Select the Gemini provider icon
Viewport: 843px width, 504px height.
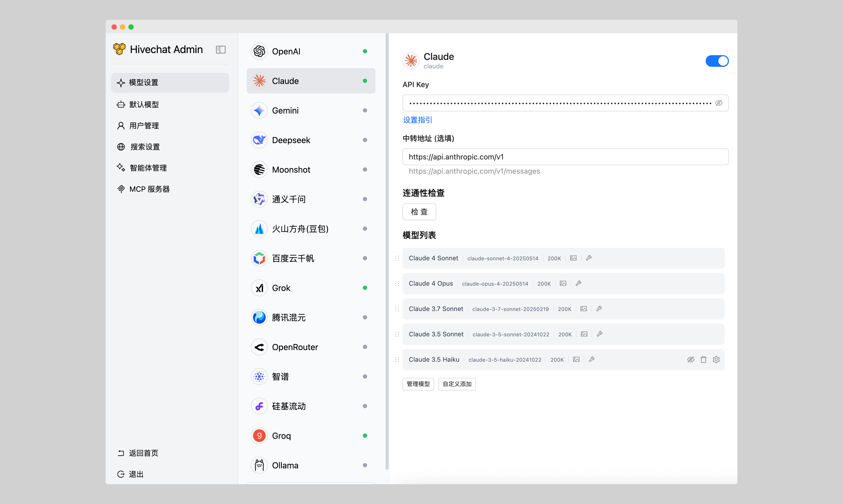(260, 110)
